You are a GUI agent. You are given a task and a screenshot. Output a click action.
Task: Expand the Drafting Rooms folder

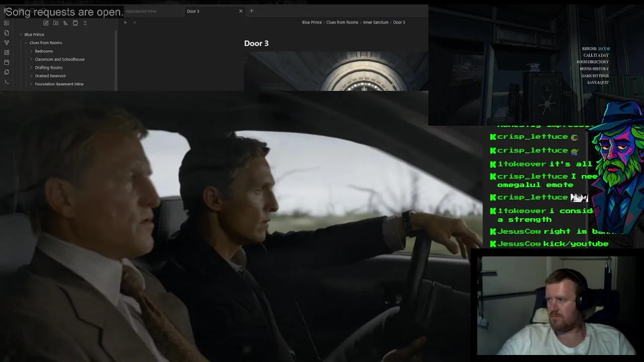point(31,67)
